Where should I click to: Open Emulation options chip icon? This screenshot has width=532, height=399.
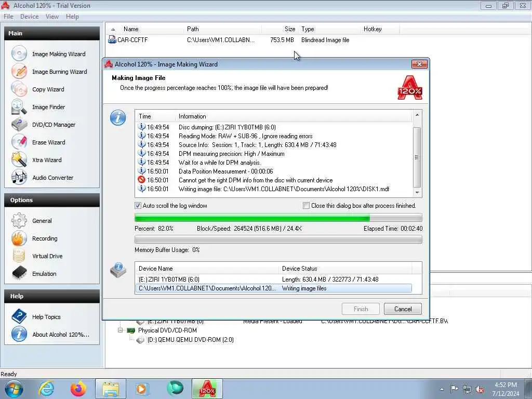[19, 273]
